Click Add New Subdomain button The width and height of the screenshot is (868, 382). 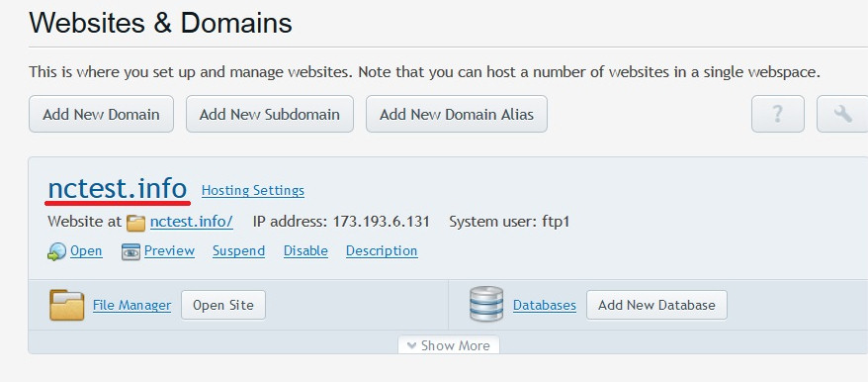click(x=270, y=114)
